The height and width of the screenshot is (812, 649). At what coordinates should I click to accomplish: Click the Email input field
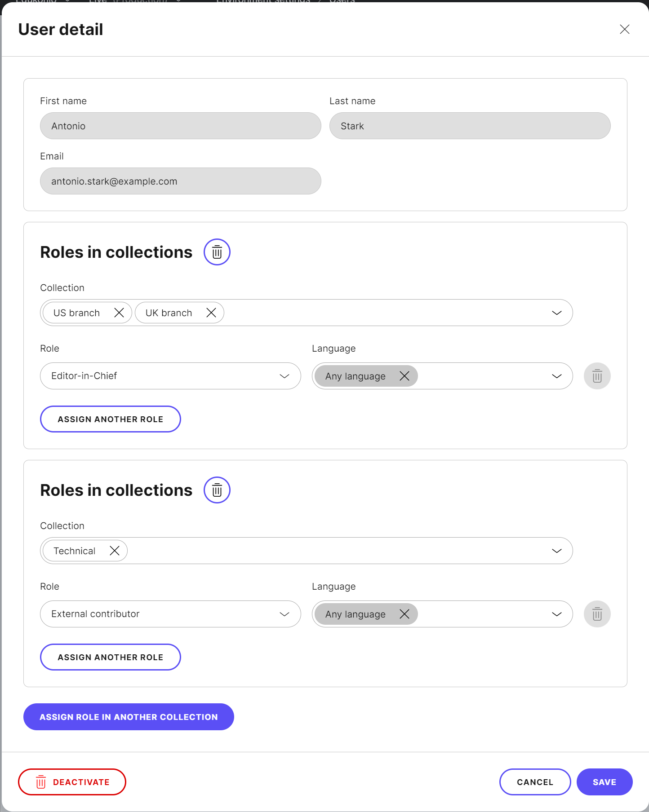[x=180, y=181]
